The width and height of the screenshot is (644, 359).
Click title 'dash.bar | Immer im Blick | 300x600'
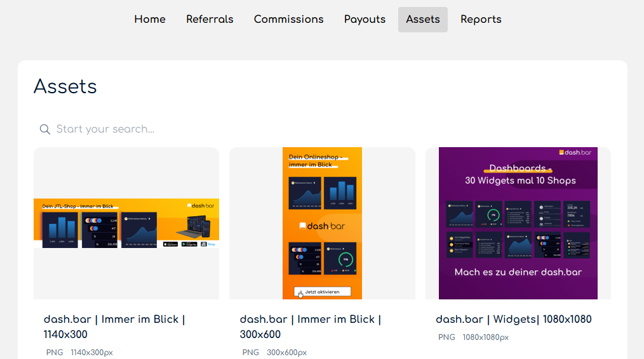tap(311, 327)
